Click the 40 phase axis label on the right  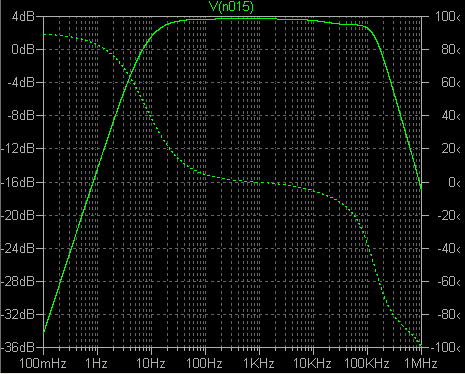point(451,116)
